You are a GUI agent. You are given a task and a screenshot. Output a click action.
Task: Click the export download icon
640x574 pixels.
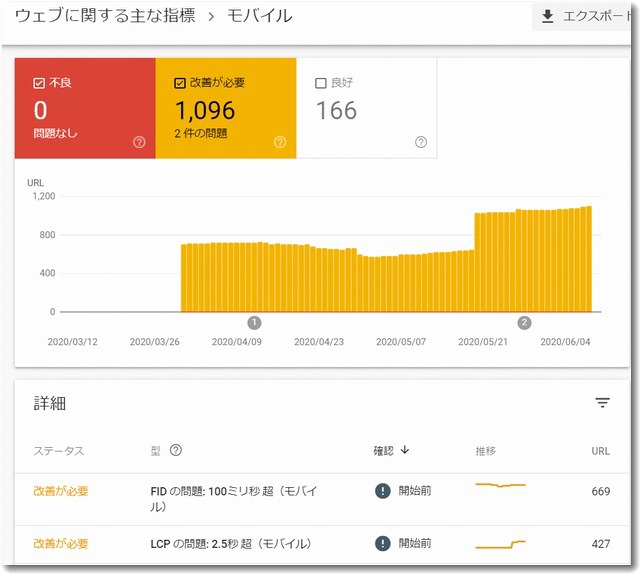(547, 17)
